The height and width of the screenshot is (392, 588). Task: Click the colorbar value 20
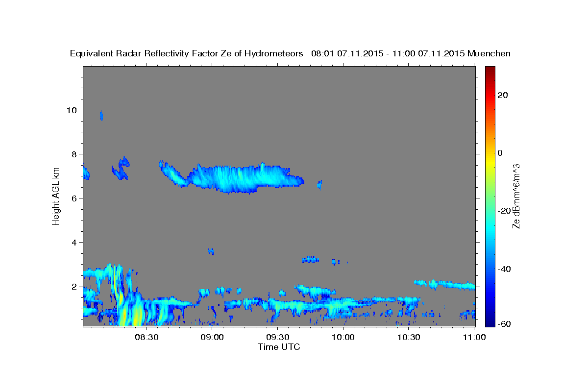point(503,95)
